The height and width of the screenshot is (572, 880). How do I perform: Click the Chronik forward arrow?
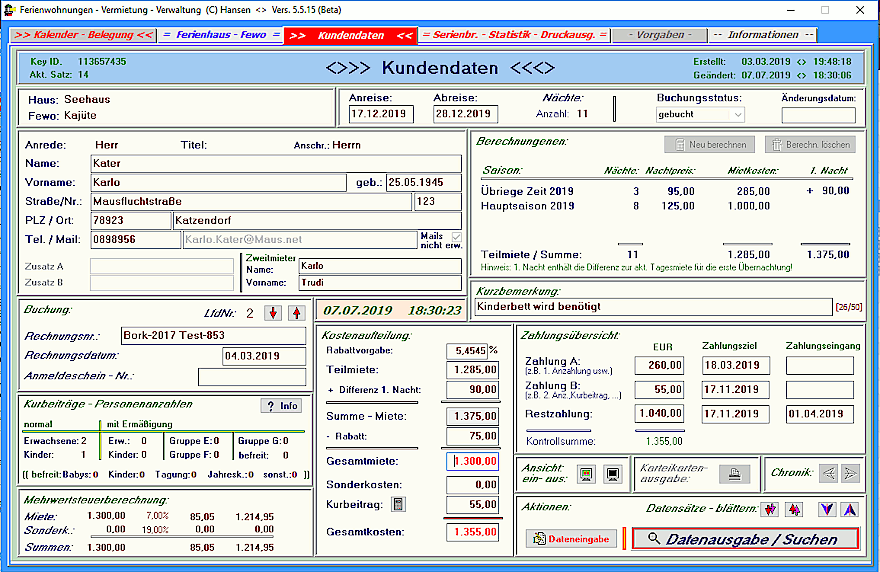850,474
